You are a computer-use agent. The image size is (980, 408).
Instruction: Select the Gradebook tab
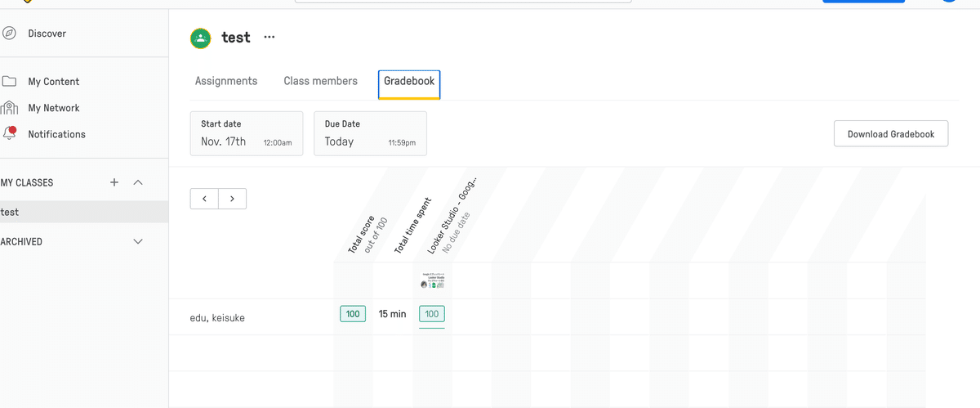(x=409, y=83)
